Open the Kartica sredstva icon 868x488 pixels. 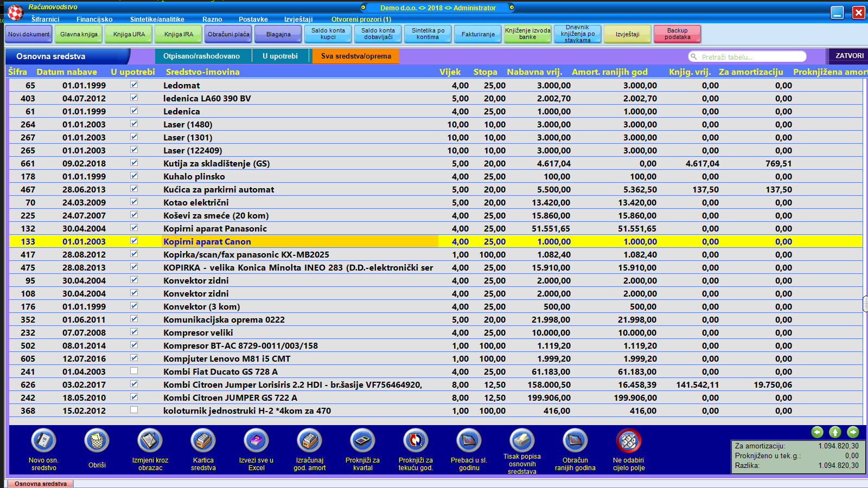pyautogui.click(x=203, y=441)
